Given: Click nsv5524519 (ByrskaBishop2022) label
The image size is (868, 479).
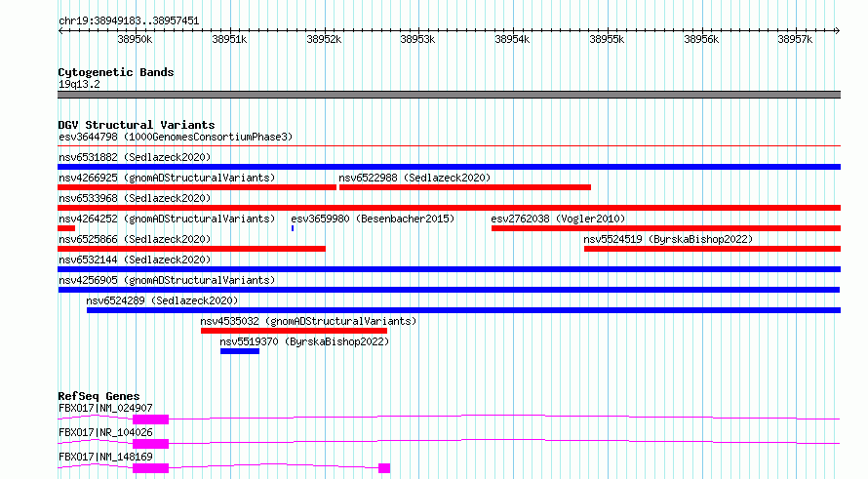Looking at the screenshot, I should [668, 239].
